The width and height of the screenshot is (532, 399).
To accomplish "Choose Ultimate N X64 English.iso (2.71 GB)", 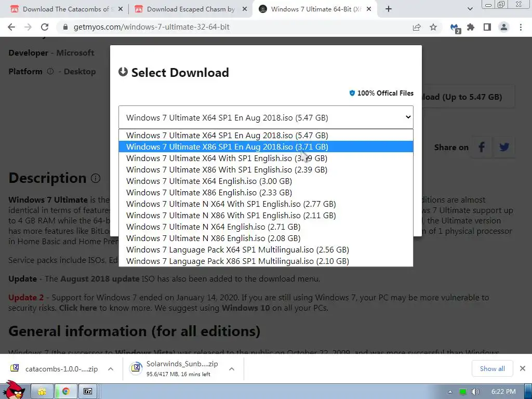I will 265,227.
